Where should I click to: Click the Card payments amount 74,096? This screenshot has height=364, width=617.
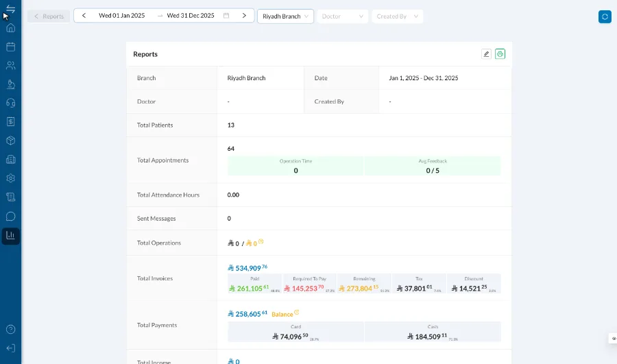tap(290, 337)
